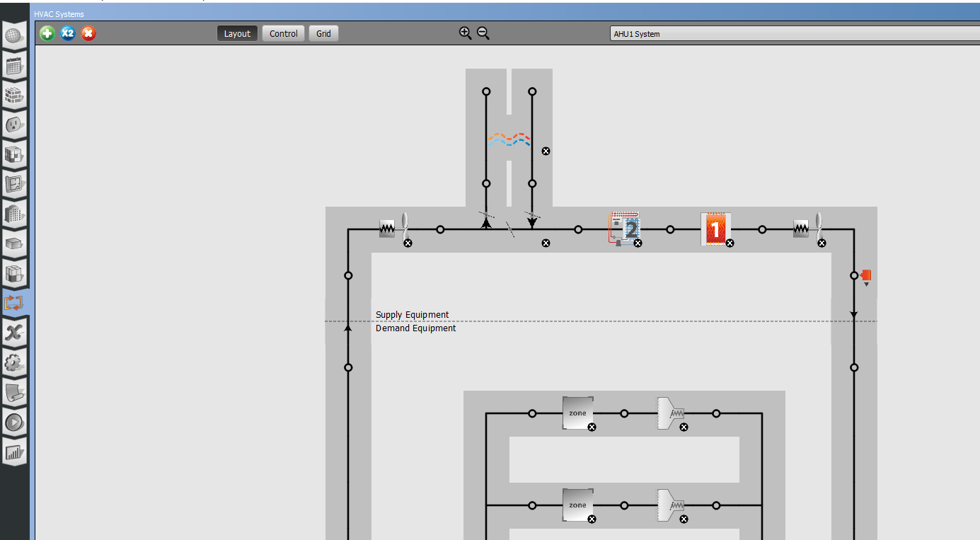Add a new HVAC system with green plus
980x540 pixels.
point(47,33)
